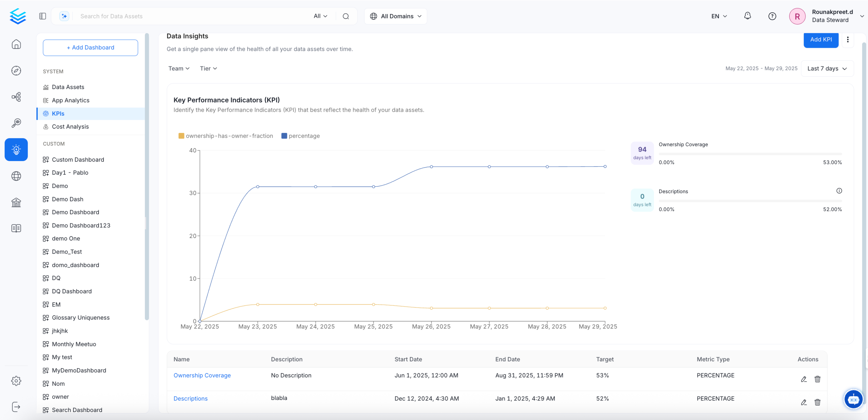Change the Last 7 days time range
Viewport: 868px width, 420px height.
point(826,68)
